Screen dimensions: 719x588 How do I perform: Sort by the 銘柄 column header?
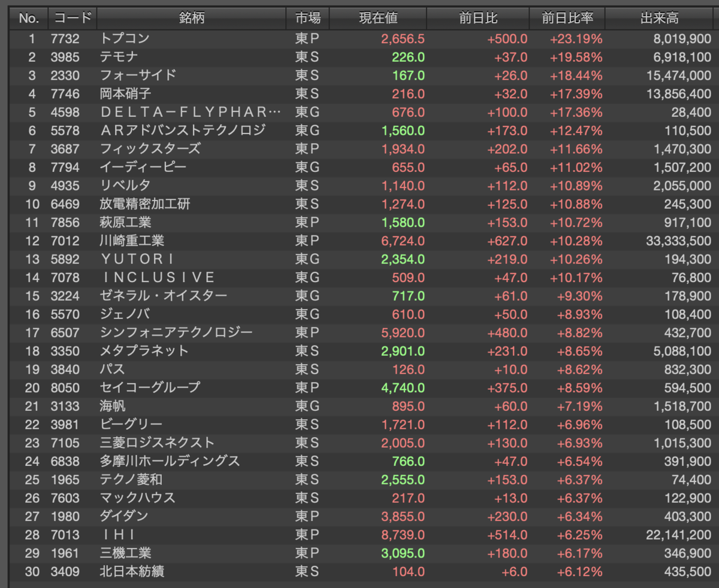[191, 18]
